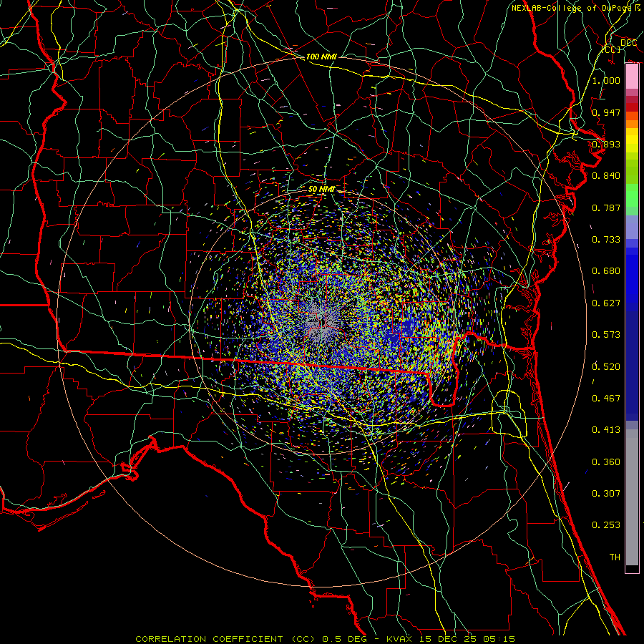Screen dimensions: 644x644
Task: Click the 0.947 scale value
Action: coord(606,112)
